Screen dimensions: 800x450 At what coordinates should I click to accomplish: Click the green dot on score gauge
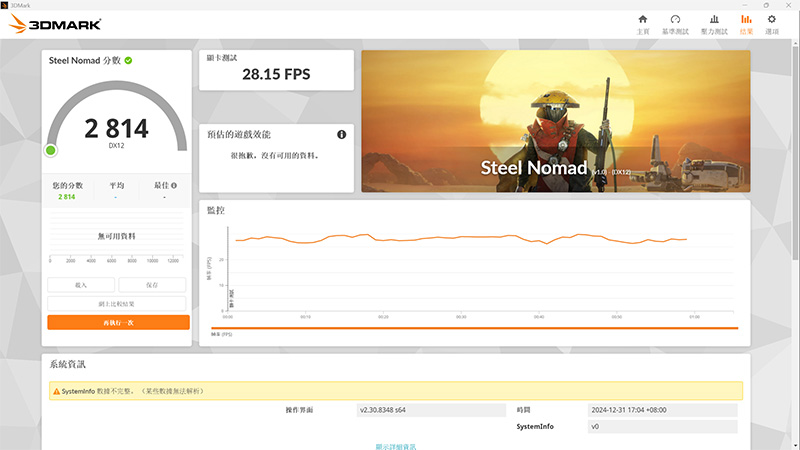tap(51, 150)
